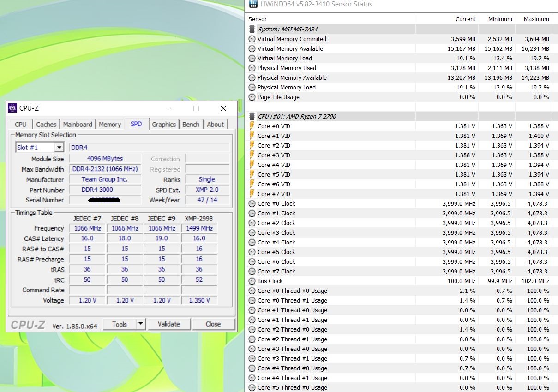This screenshot has width=558, height=392.
Task: Click the JEDEC #8 CAS Latency 18.0 cell
Action: pos(125,238)
